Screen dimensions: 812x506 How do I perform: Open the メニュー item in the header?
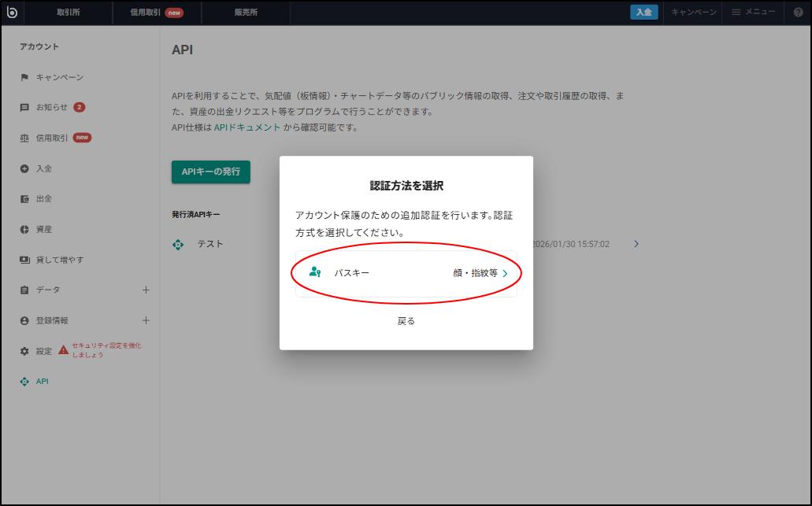[x=752, y=12]
